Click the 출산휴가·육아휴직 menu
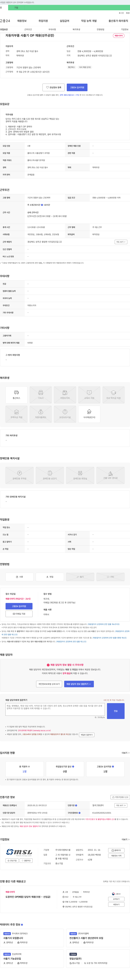The height and width of the screenshot is (980, 130). point(118,21)
